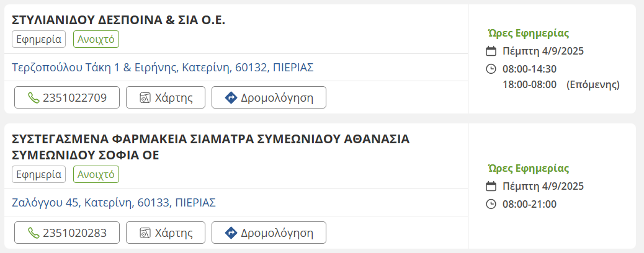Call 2351020283 phone number button
The height and width of the screenshot is (253, 644).
(67, 233)
